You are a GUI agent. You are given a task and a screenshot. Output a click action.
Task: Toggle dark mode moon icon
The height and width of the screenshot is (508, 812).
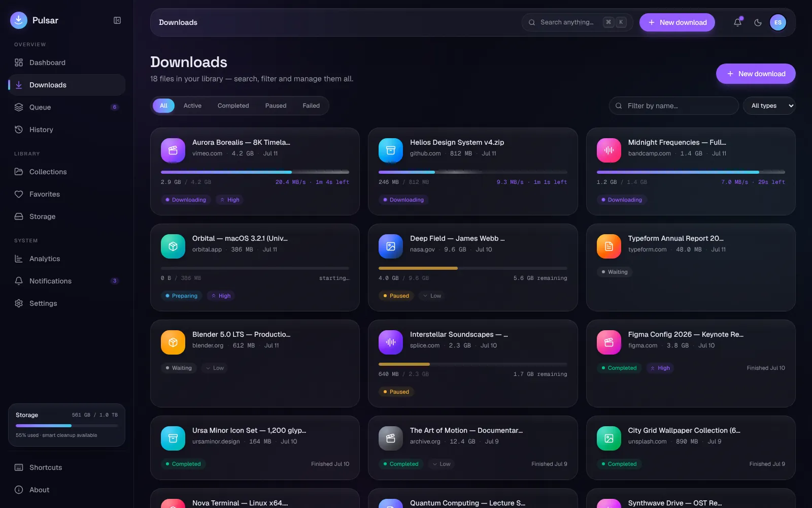point(758,22)
